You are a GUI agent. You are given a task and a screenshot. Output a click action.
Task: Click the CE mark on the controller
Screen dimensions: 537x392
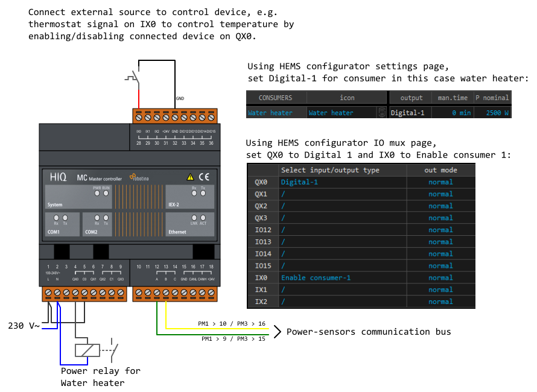pyautogui.click(x=204, y=177)
